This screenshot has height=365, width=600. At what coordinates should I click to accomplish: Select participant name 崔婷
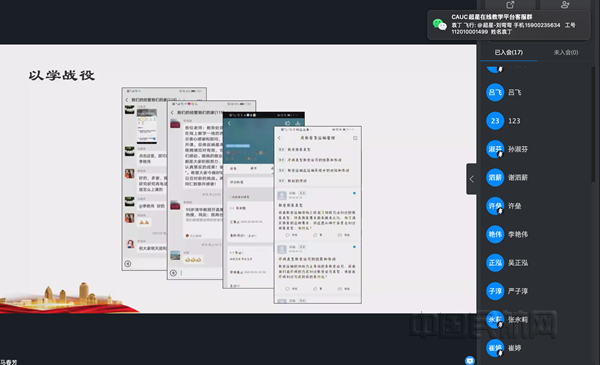point(514,348)
